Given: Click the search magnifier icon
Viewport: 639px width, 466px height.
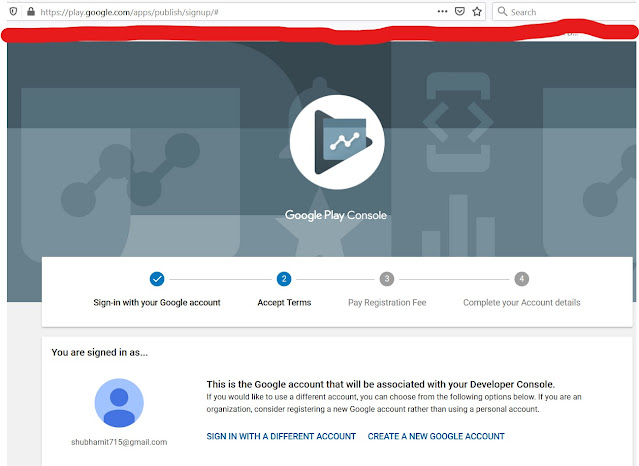Looking at the screenshot, I should [502, 11].
